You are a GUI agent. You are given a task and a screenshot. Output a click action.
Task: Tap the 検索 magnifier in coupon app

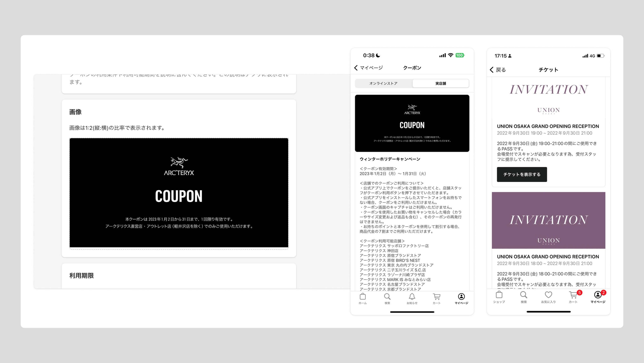[387, 297]
